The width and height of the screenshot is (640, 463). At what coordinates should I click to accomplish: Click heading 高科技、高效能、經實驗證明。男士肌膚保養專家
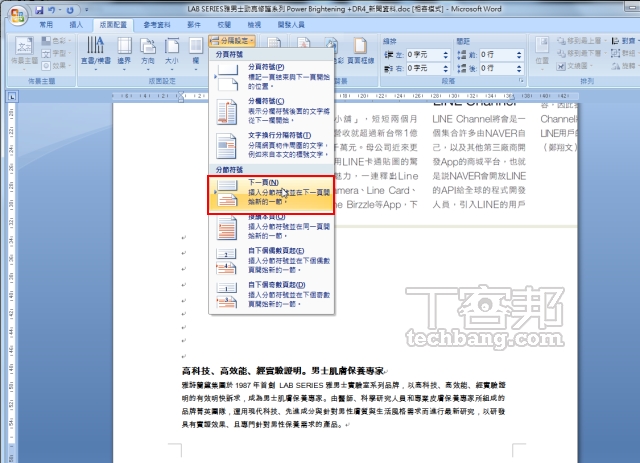pyautogui.click(x=283, y=371)
